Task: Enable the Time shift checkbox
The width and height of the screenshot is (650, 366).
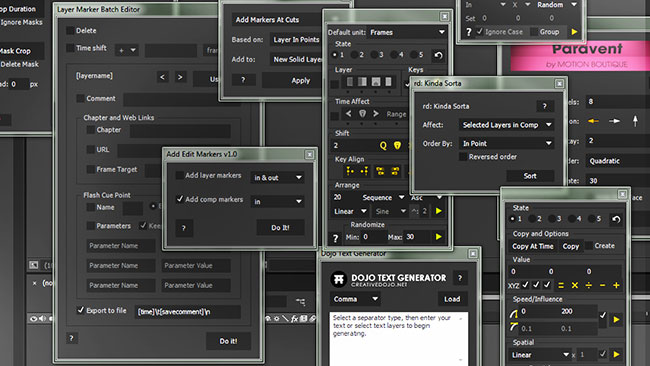Action: click(70, 48)
